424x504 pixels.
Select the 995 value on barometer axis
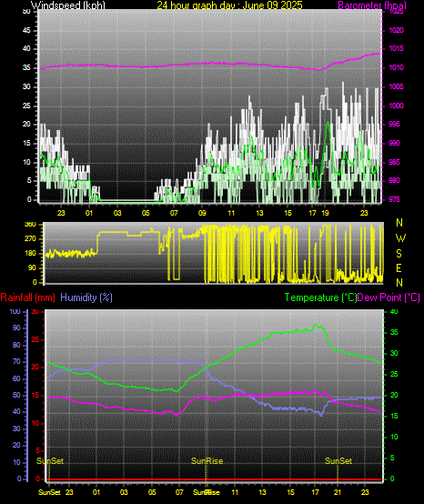click(394, 124)
